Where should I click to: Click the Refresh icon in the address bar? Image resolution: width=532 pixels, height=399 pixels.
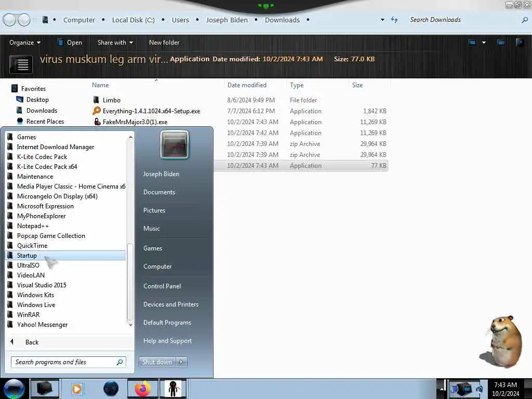click(x=394, y=20)
